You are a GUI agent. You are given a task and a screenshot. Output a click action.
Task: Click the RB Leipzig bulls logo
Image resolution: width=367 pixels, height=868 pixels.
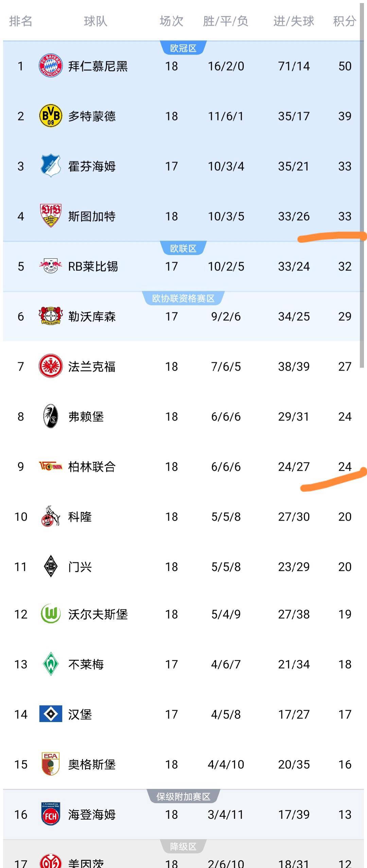click(x=51, y=266)
